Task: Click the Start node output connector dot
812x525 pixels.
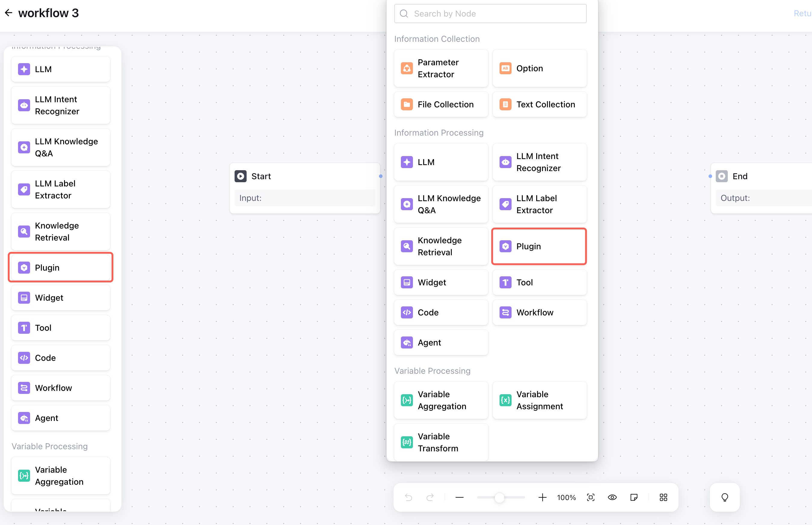Action: pyautogui.click(x=381, y=176)
